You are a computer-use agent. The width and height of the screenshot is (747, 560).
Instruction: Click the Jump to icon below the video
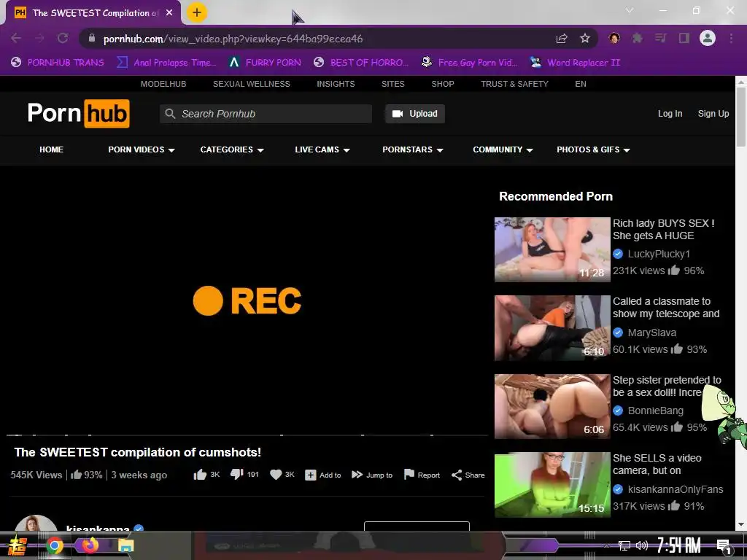(357, 475)
